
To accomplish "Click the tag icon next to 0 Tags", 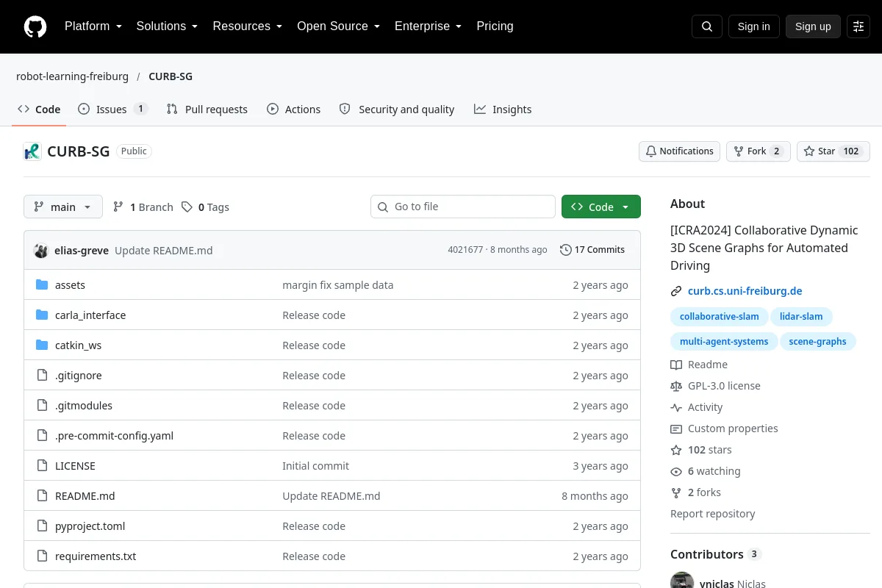I will 187,207.
